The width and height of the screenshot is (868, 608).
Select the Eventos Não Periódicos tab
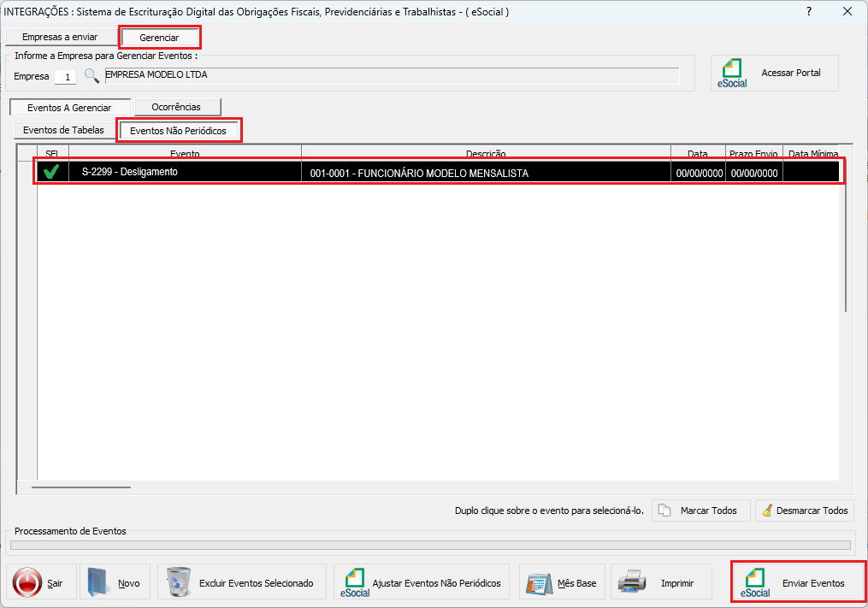click(178, 131)
